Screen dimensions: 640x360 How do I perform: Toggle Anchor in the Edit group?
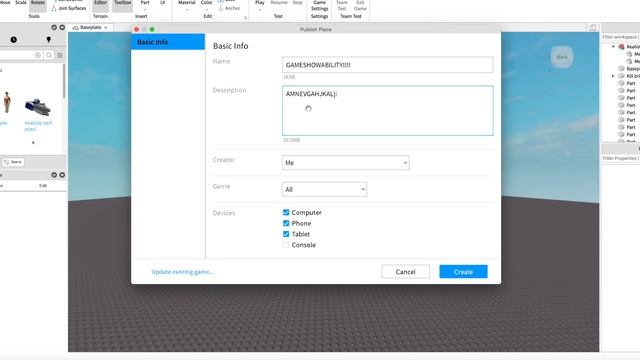coord(229,8)
